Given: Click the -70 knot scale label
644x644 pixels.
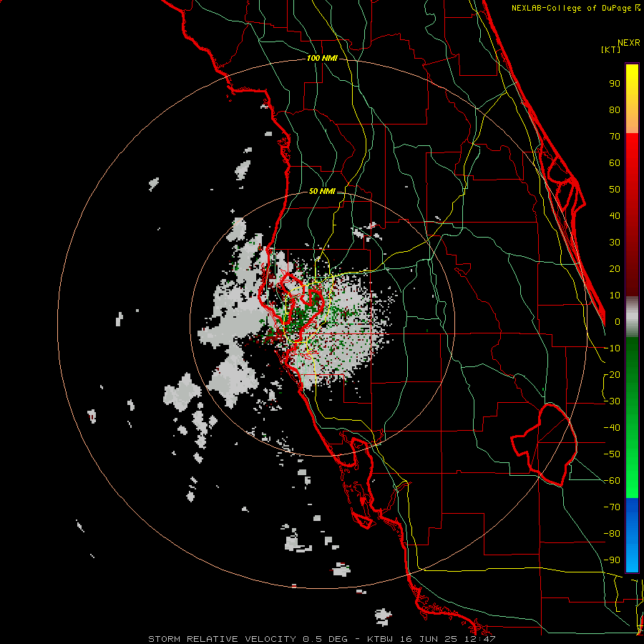Looking at the screenshot, I should [x=612, y=507].
